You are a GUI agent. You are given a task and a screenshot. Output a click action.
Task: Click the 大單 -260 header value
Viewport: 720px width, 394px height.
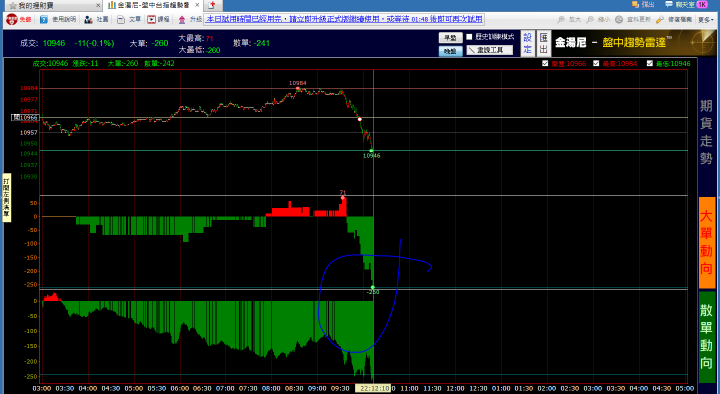coord(160,43)
